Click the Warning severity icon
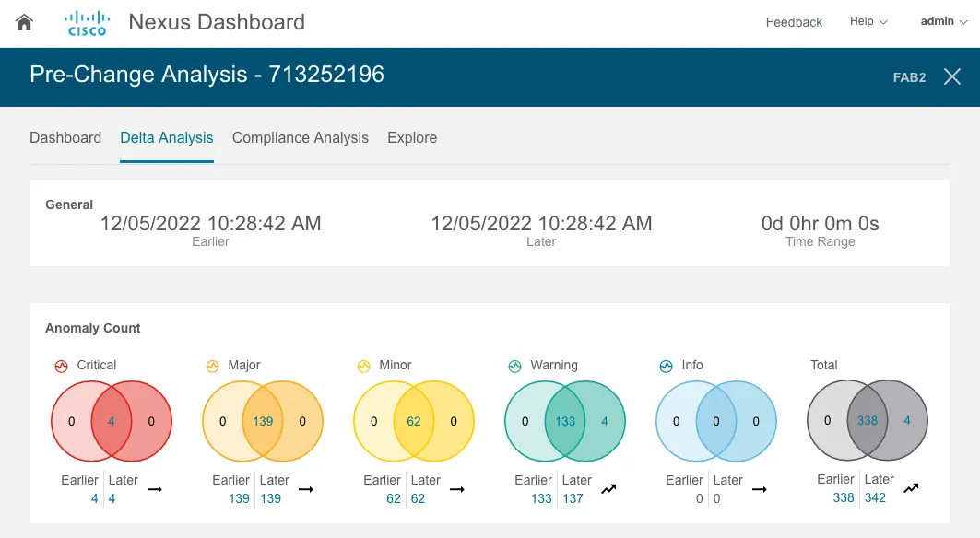The height and width of the screenshot is (538, 980). (515, 366)
